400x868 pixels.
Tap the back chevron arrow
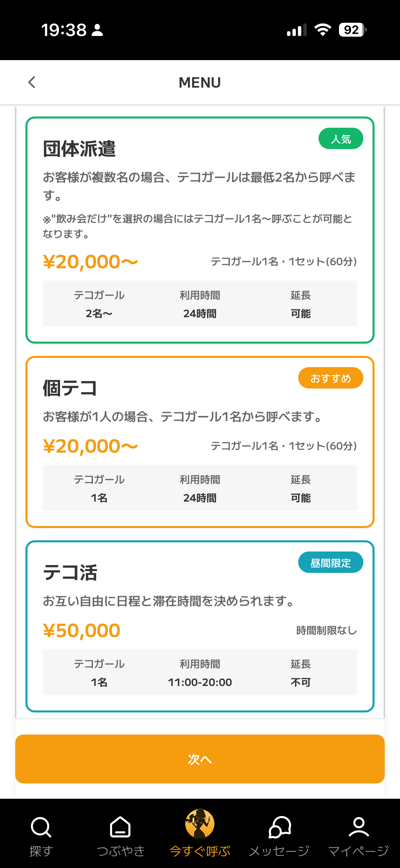click(x=32, y=82)
